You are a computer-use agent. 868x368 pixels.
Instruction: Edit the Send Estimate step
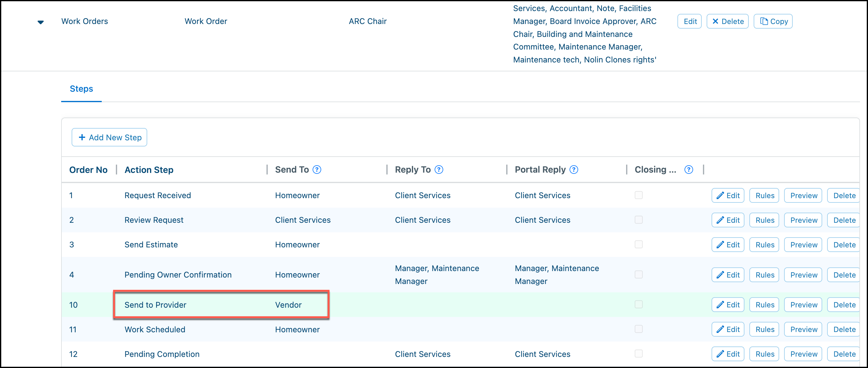tap(728, 245)
